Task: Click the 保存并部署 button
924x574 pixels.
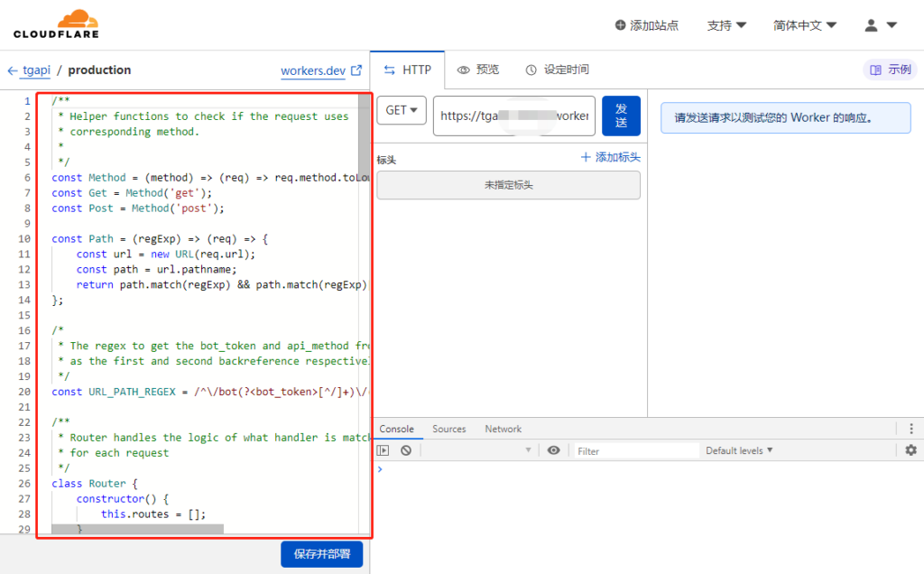Action: coord(321,554)
